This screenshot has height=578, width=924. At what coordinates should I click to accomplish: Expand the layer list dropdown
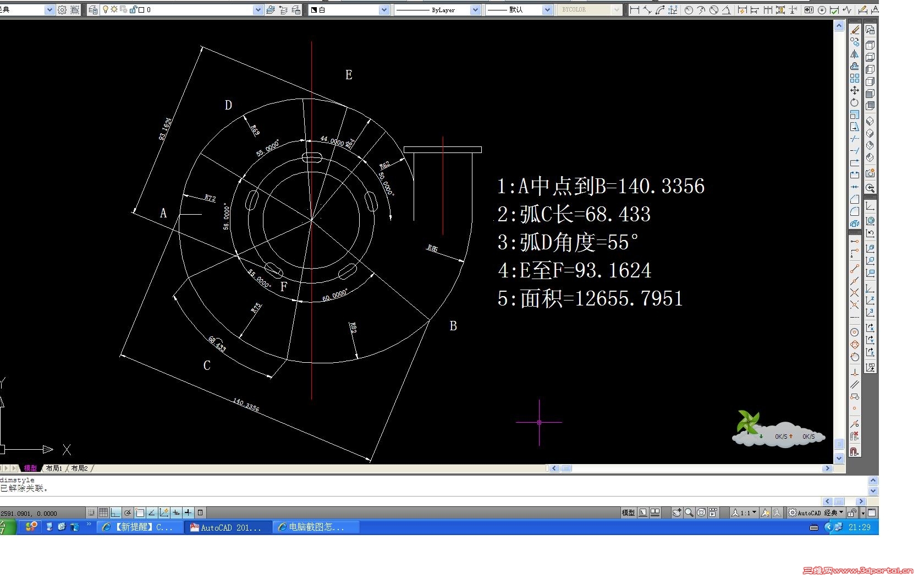pyautogui.click(x=258, y=10)
